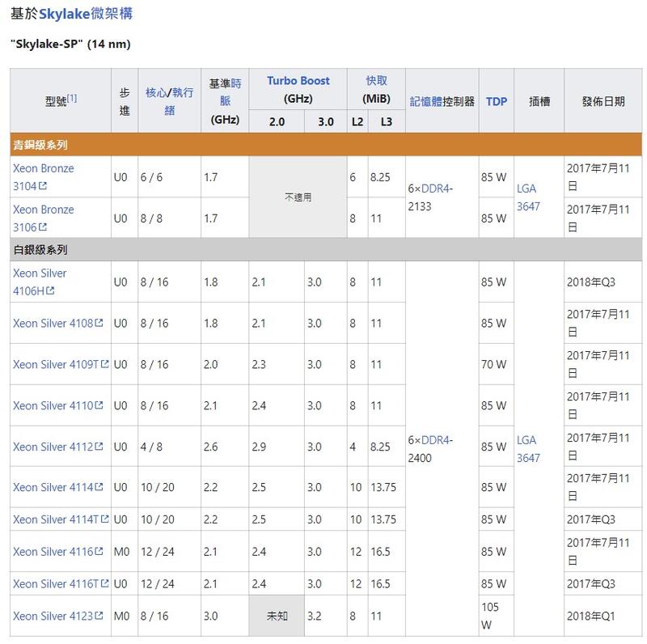Click 2017年Q3 date in Silver 4116T row
The width and height of the screenshot is (647, 644).
point(603,584)
